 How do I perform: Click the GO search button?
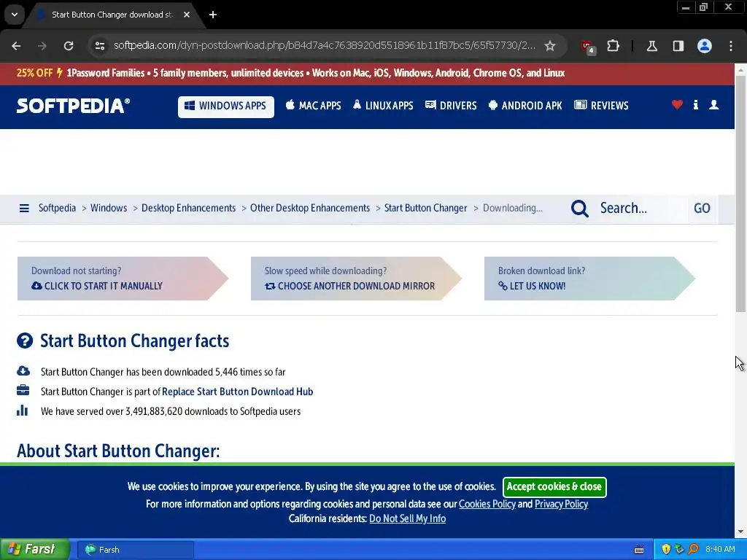[702, 209]
